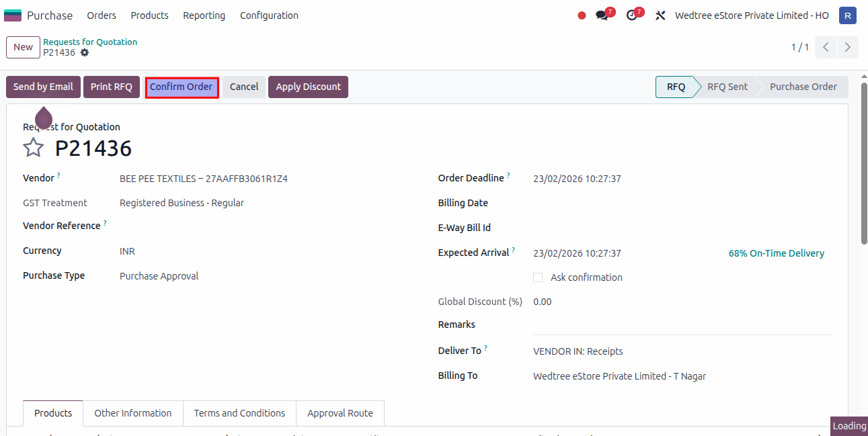The height and width of the screenshot is (436, 868).
Task: Mark P21436 as favorite with star
Action: 34,148
